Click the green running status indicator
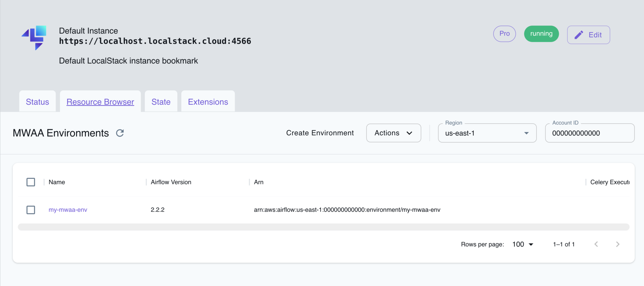The width and height of the screenshot is (644, 286). [541, 33]
